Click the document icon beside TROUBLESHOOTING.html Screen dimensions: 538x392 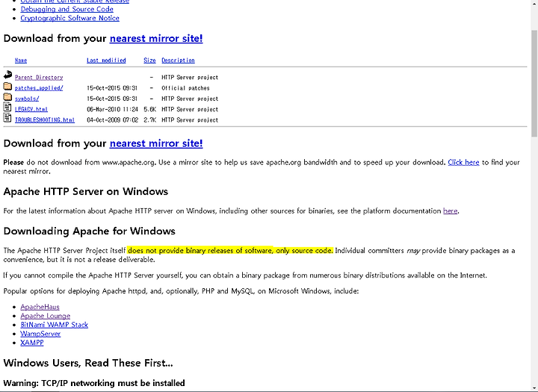(7, 118)
